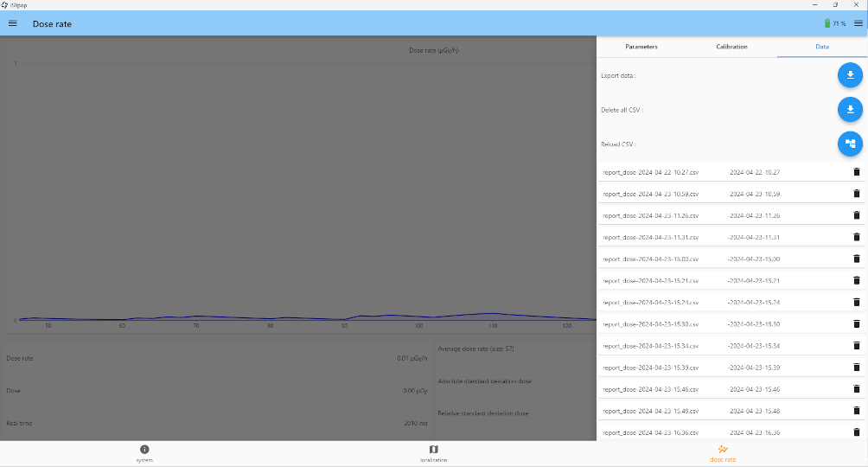
Task: Delete the report_dose-2024-04-23-15.39.csv entry
Action: (856, 368)
